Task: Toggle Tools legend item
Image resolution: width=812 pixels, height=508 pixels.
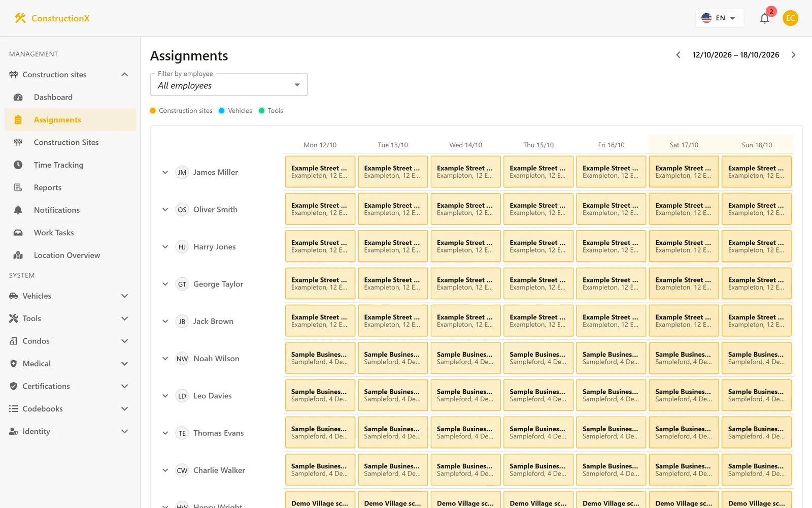Action: 271,111
